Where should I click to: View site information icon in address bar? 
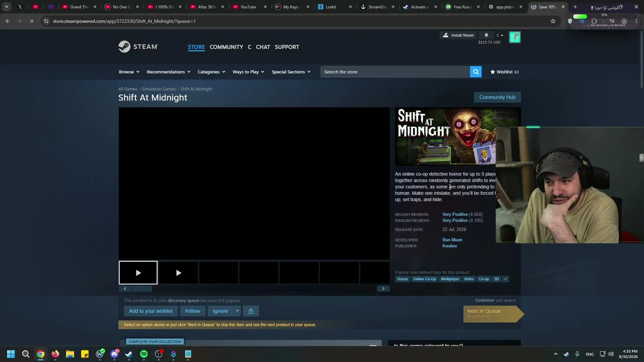click(x=46, y=21)
